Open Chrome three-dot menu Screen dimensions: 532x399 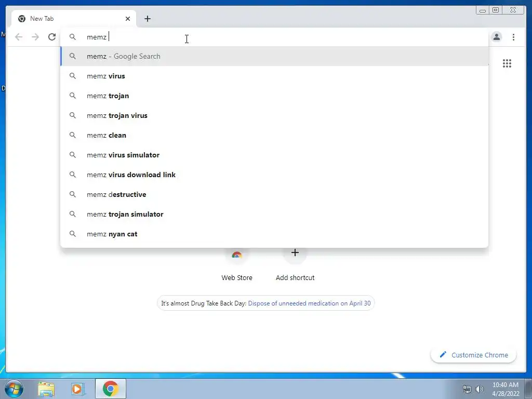tap(513, 37)
